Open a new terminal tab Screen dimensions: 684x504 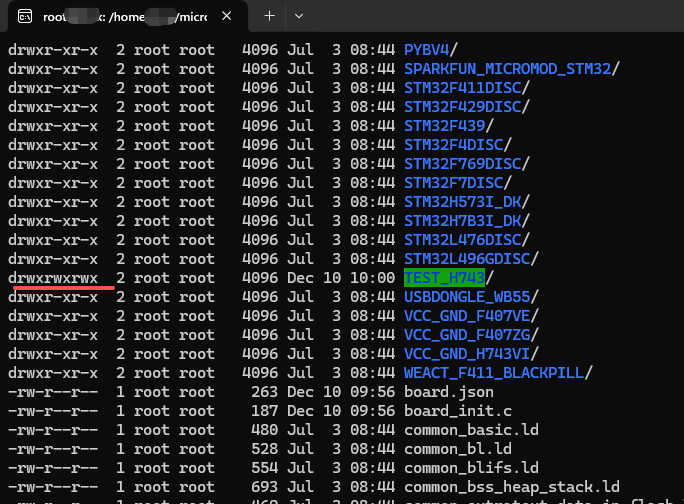point(270,16)
